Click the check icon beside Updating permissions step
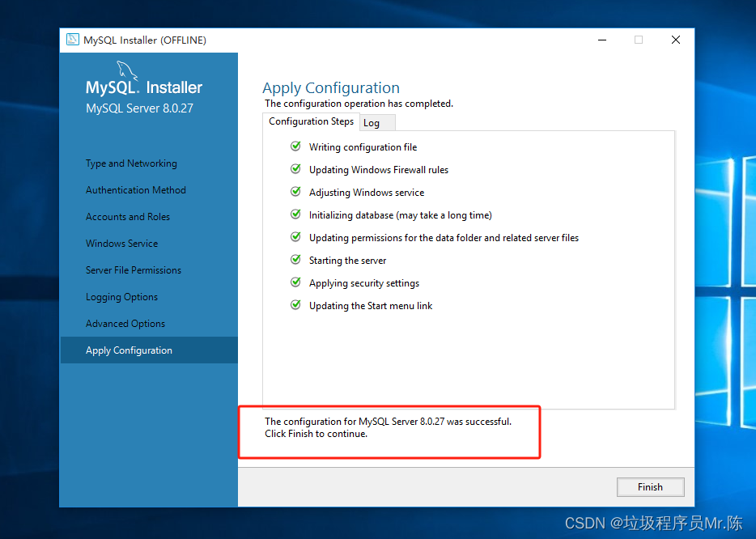Screen dimensions: 756x539 point(295,236)
